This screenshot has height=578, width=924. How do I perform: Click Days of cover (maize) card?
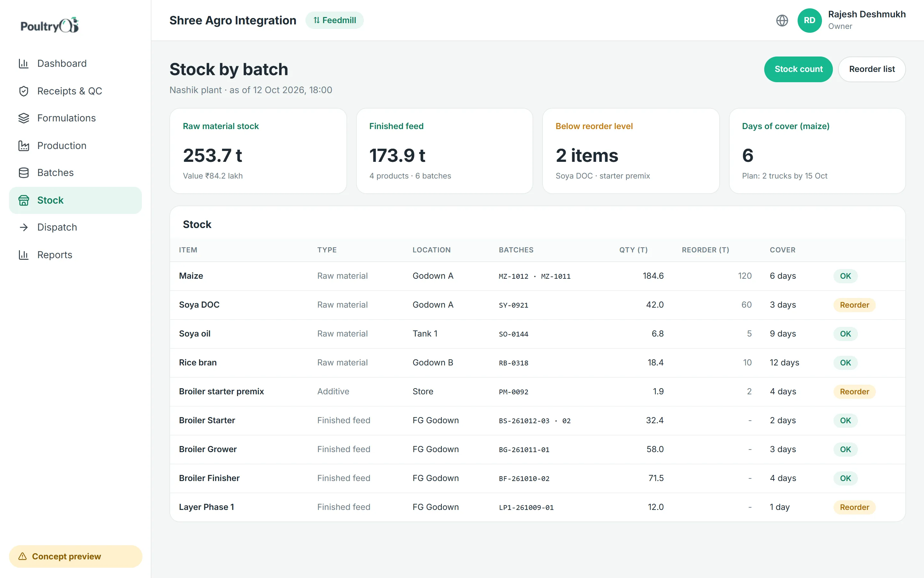(x=817, y=151)
